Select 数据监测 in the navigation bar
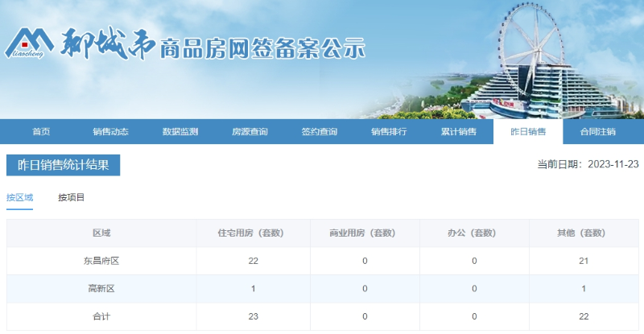 180,132
